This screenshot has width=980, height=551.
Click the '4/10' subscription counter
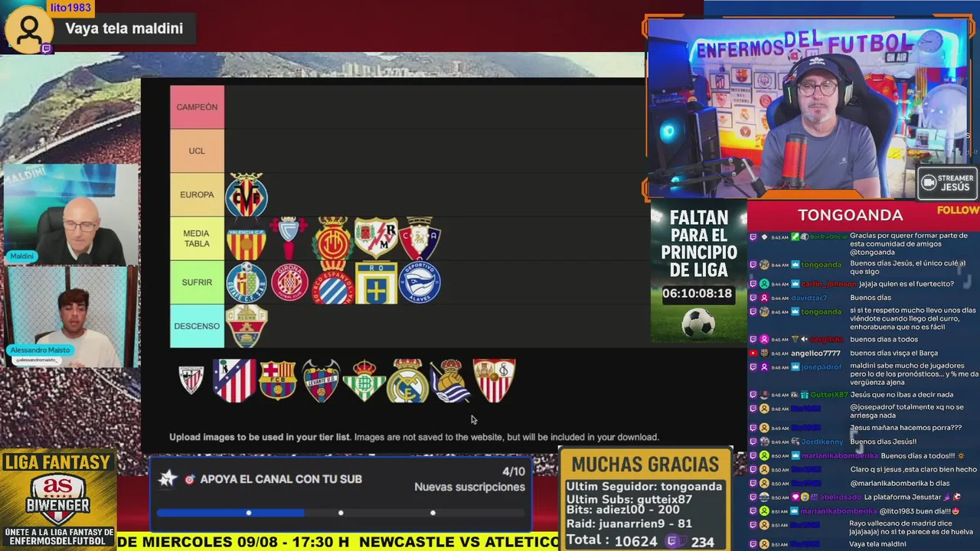[513, 471]
